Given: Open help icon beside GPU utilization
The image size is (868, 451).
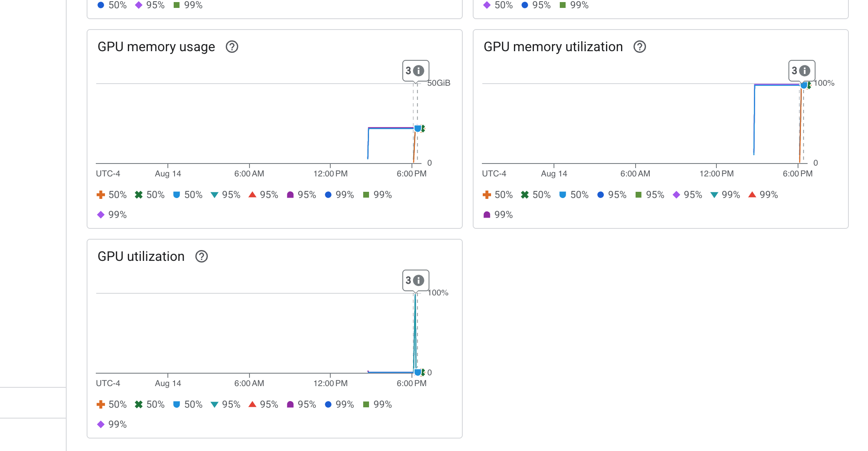Looking at the screenshot, I should coord(201,257).
